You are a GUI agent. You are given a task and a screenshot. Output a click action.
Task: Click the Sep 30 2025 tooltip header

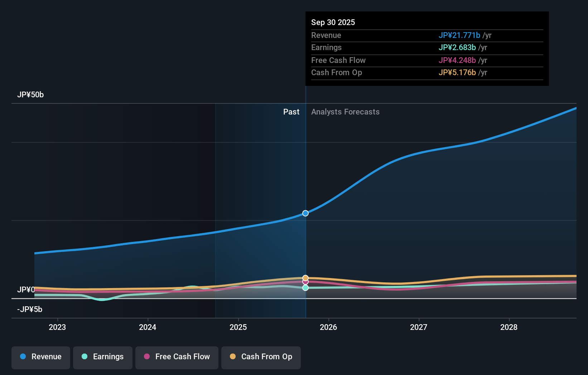click(333, 22)
